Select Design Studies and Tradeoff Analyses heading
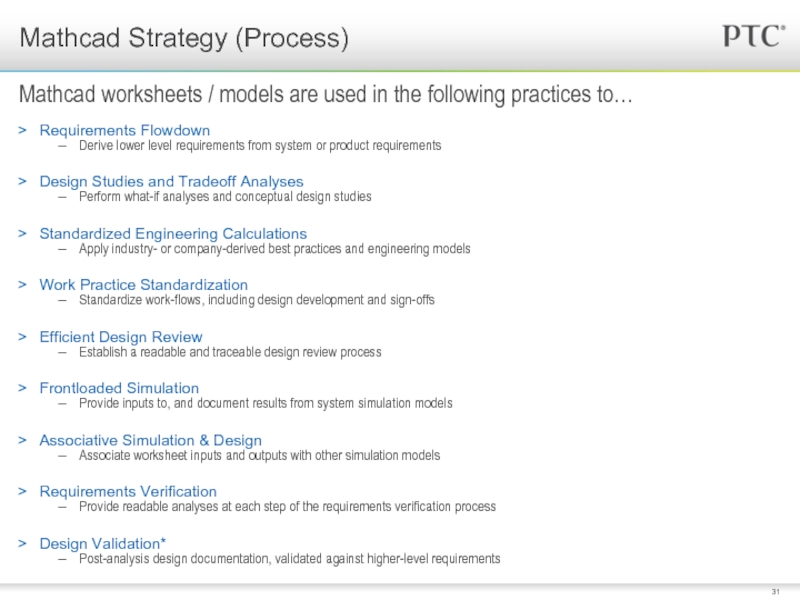The height and width of the screenshot is (600, 800). click(x=171, y=182)
